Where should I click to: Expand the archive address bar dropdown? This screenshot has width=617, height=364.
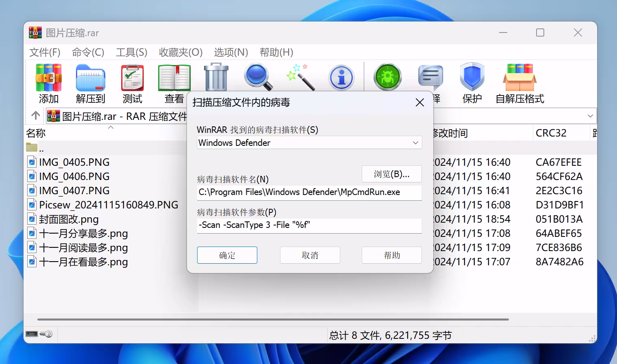click(590, 116)
